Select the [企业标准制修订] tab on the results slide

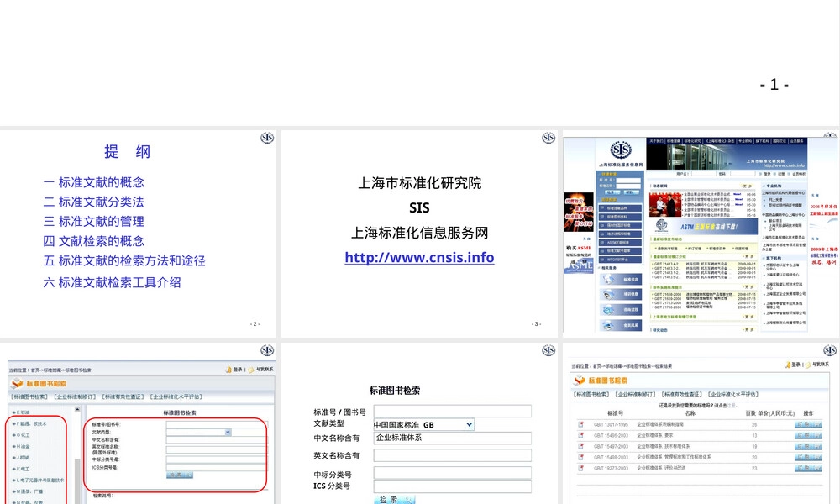(635, 394)
